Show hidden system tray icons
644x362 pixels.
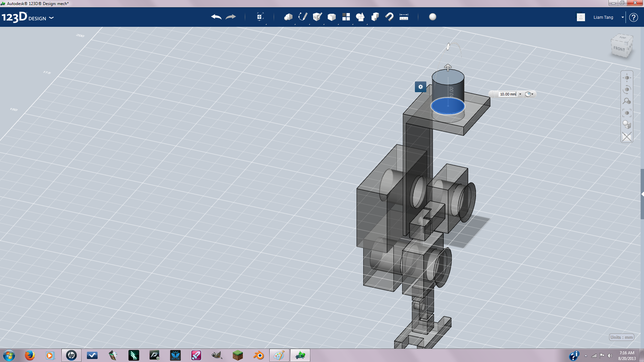point(586,356)
